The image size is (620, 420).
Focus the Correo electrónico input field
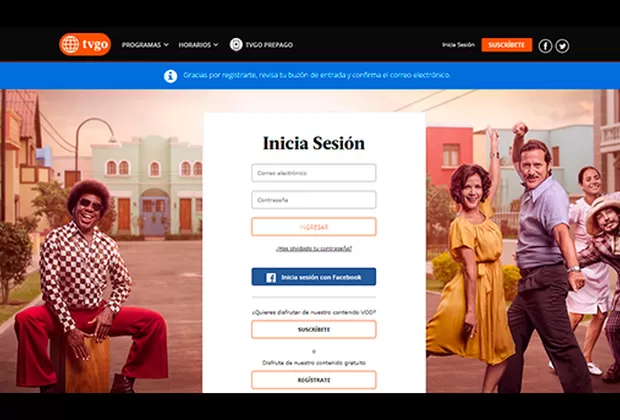[x=314, y=173]
